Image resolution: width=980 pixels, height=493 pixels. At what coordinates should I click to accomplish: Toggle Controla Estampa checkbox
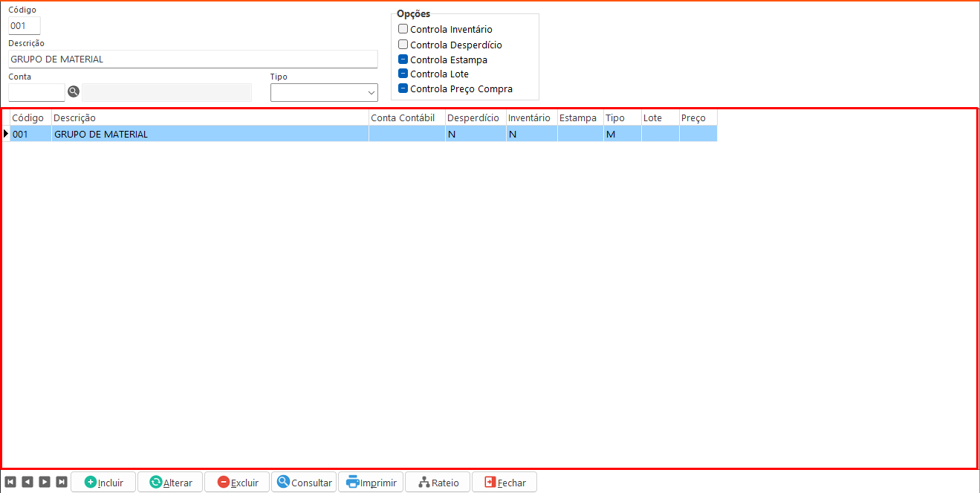coord(403,59)
